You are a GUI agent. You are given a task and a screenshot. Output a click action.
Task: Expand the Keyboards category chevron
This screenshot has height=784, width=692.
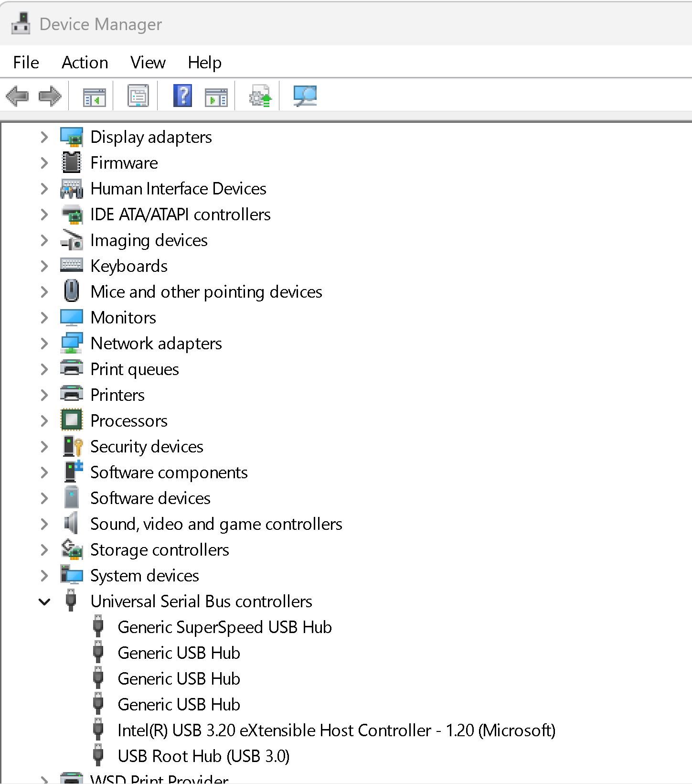pos(44,266)
